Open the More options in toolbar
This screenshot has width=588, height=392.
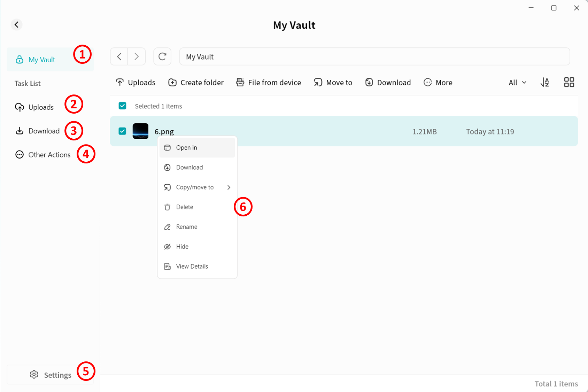(x=438, y=83)
